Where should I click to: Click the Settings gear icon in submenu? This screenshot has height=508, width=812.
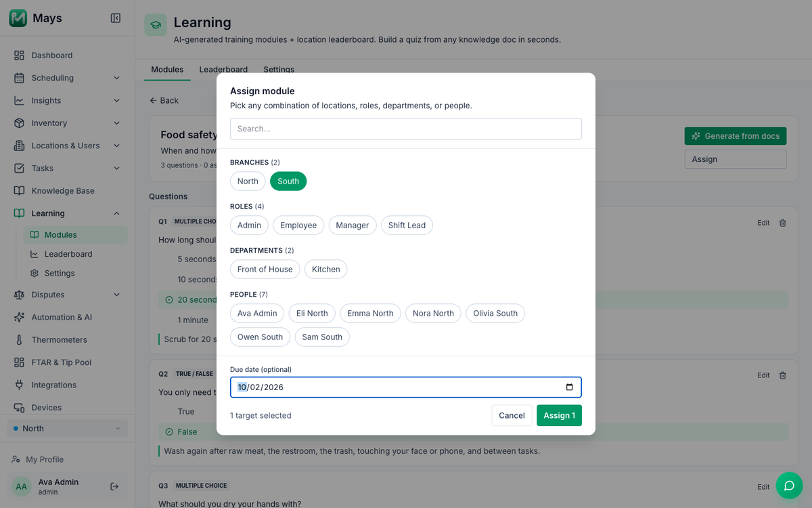tap(35, 273)
